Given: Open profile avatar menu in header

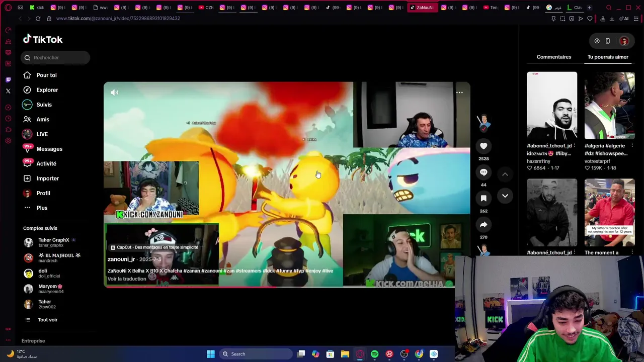Looking at the screenshot, I should [624, 41].
